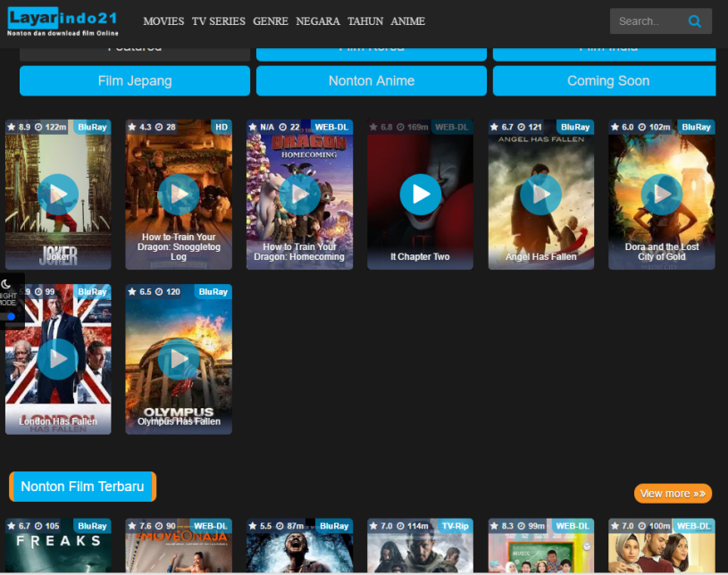The height and width of the screenshot is (575, 728).
Task: Play London Has Fallen poster icon
Action: (58, 359)
